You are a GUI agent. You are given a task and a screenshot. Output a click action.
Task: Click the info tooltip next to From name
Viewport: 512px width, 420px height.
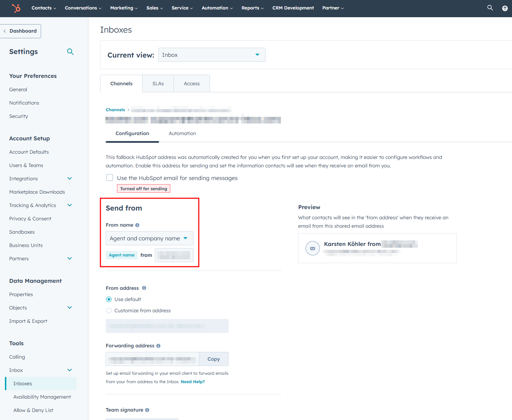point(137,225)
